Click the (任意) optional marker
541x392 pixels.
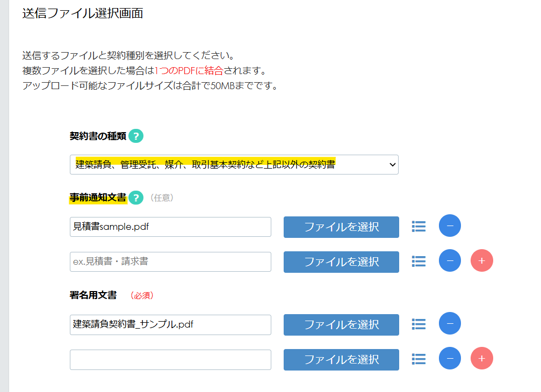pos(162,198)
